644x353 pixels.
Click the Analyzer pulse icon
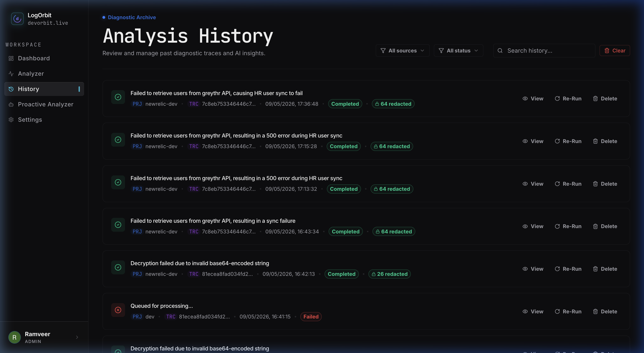point(11,74)
